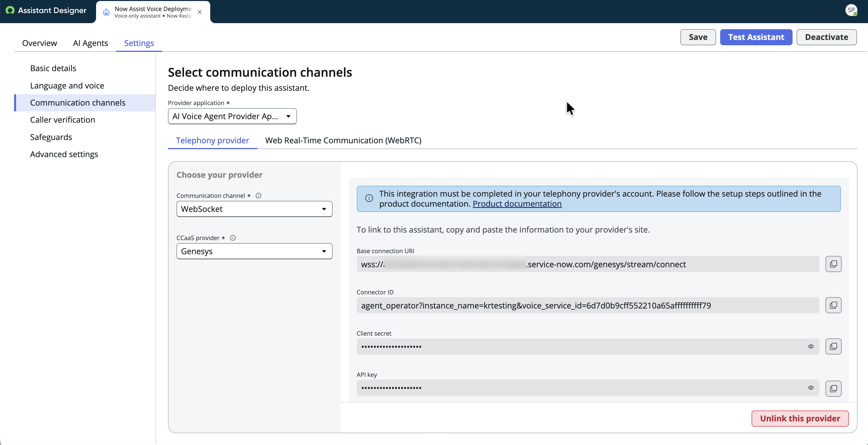Click the 'Provider application' label

(196, 103)
